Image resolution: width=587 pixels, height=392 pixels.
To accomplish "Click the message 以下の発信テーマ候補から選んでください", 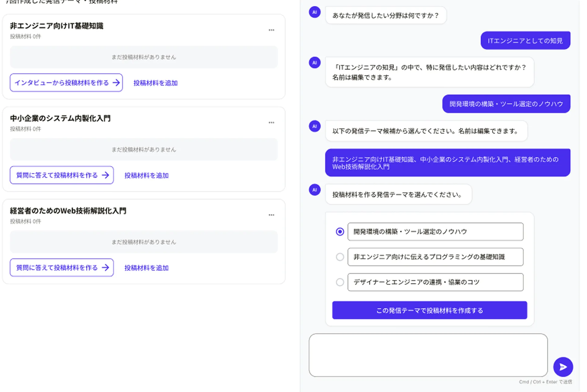I will pyautogui.click(x=426, y=131).
